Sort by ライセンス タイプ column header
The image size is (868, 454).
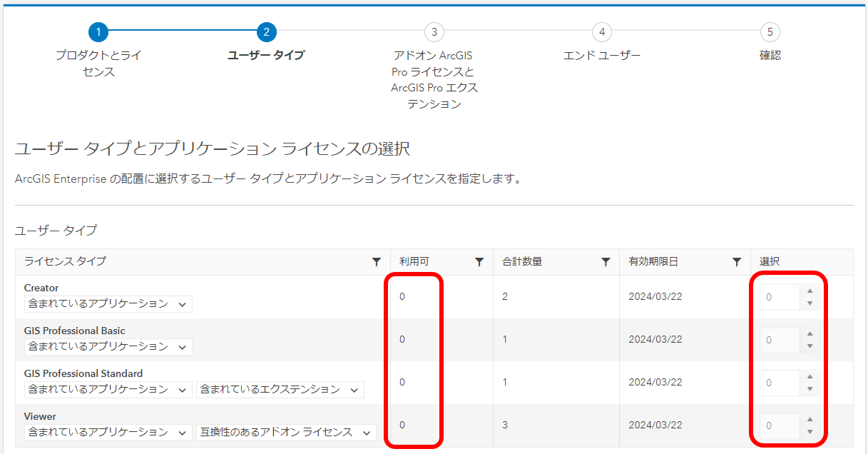click(65, 262)
